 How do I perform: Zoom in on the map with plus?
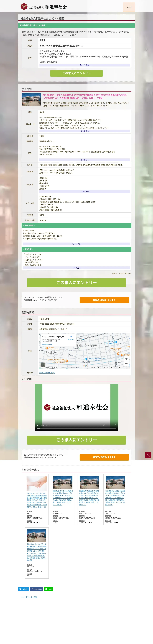click(126, 359)
